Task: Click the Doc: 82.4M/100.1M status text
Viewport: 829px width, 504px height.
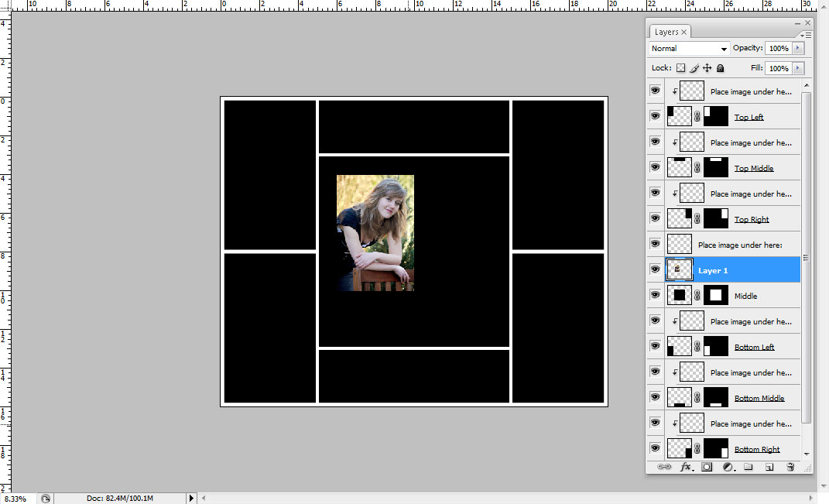Action: 120,498
